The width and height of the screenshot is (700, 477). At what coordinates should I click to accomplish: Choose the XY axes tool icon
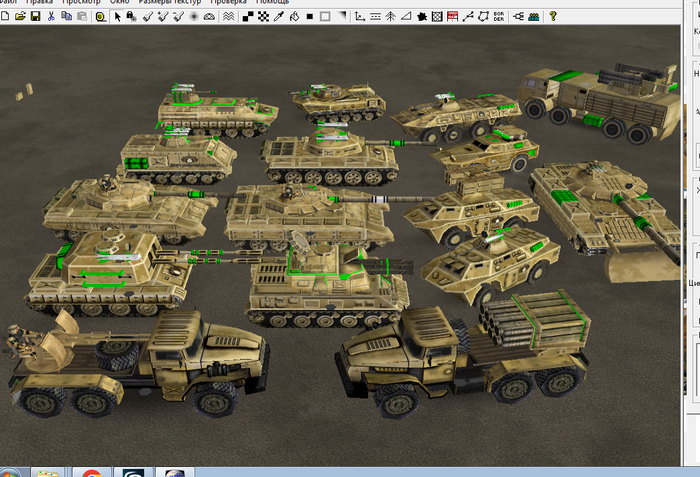(x=359, y=17)
